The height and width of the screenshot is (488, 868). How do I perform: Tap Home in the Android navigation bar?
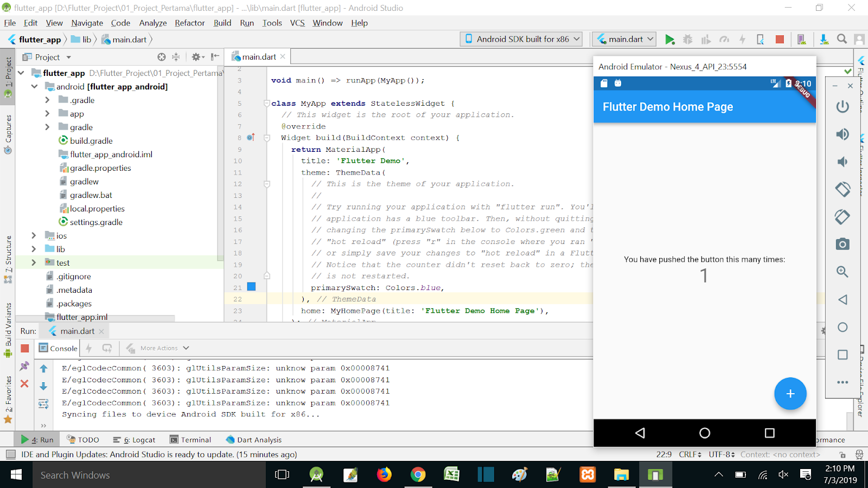705,433
